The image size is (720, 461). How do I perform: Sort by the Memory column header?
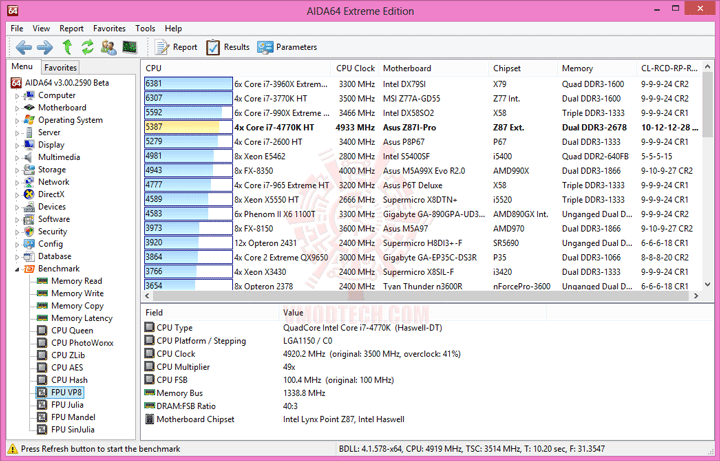coord(597,68)
